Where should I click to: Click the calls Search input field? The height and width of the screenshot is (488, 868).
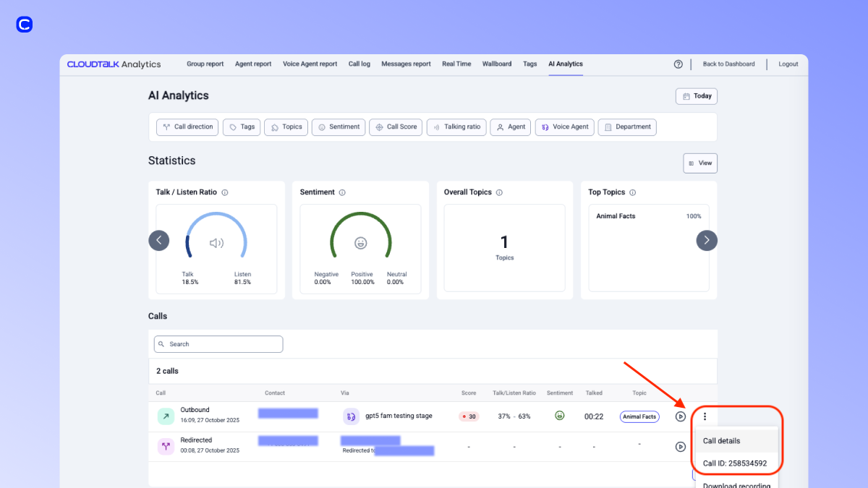pos(218,344)
